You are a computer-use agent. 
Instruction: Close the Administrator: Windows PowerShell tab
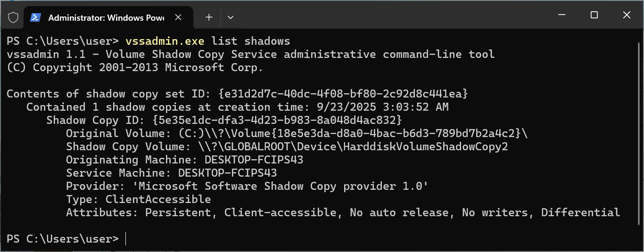178,17
